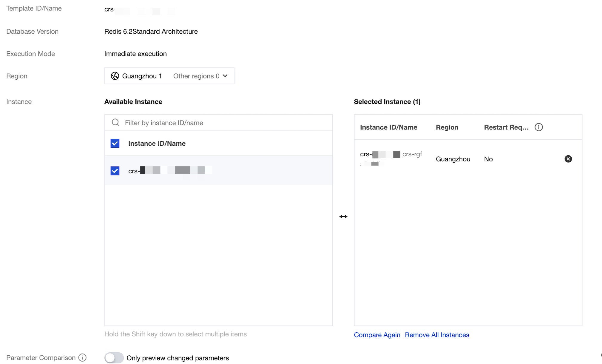602x364 pixels.
Task: Expand the Other regions dropdown chevron
Action: pos(225,76)
